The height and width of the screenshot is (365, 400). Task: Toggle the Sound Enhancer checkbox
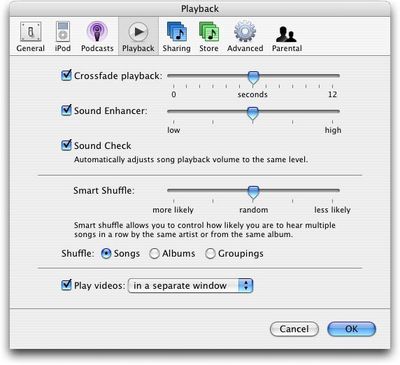66,110
